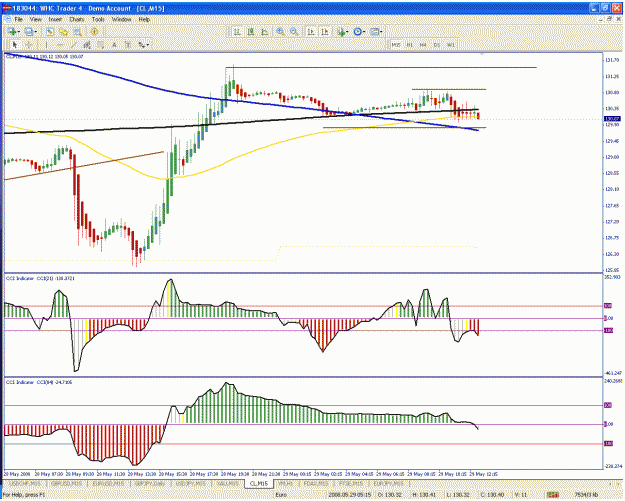Expand the New Chart dropdown arrow
The width and height of the screenshot is (625, 501).
point(19,31)
